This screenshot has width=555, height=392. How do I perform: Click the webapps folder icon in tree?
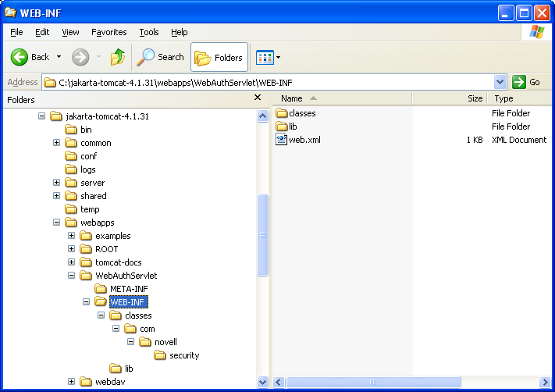coord(71,223)
